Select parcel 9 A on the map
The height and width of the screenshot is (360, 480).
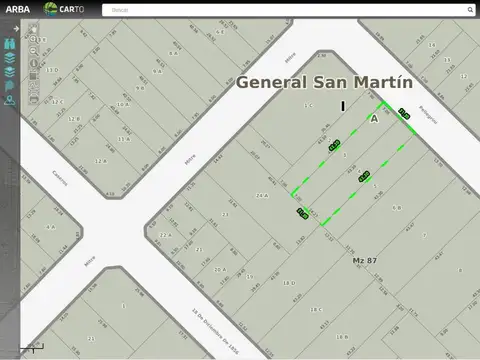[157, 71]
